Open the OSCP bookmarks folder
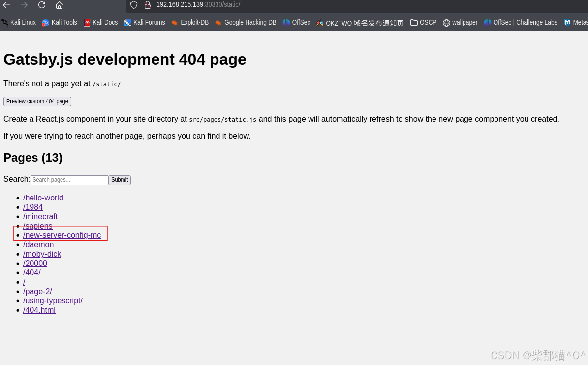588x365 pixels. (423, 23)
